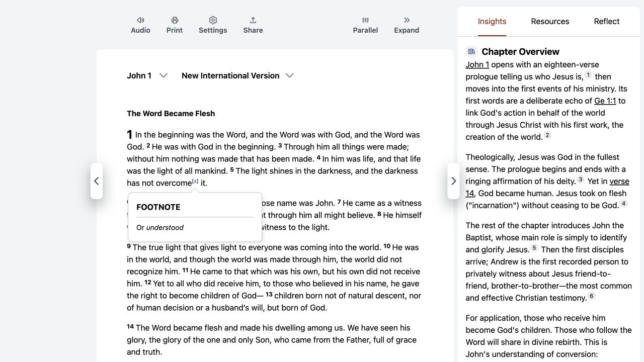
Task: Open citation 2 after 'creation of the world.'
Action: point(548,135)
